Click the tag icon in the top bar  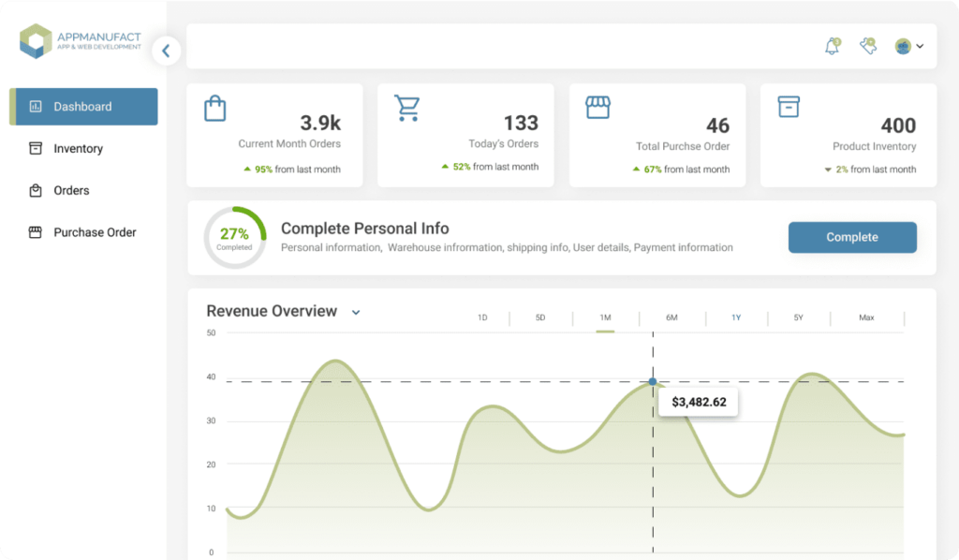[868, 46]
